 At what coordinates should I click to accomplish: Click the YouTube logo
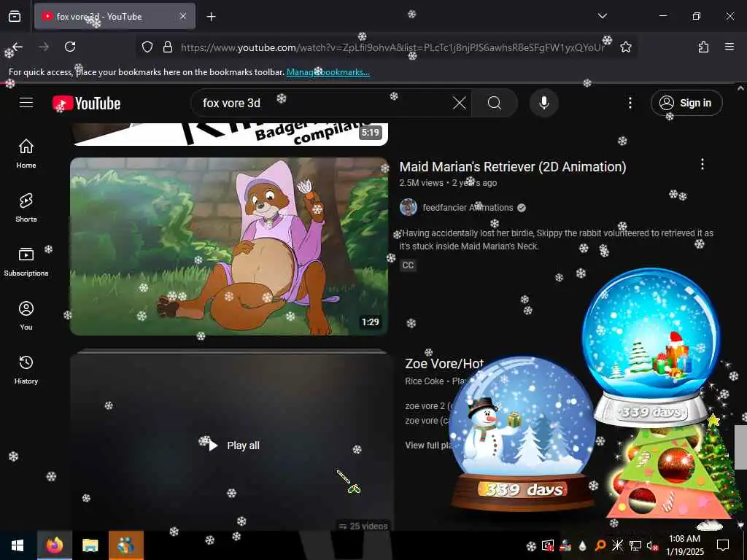[x=86, y=103]
